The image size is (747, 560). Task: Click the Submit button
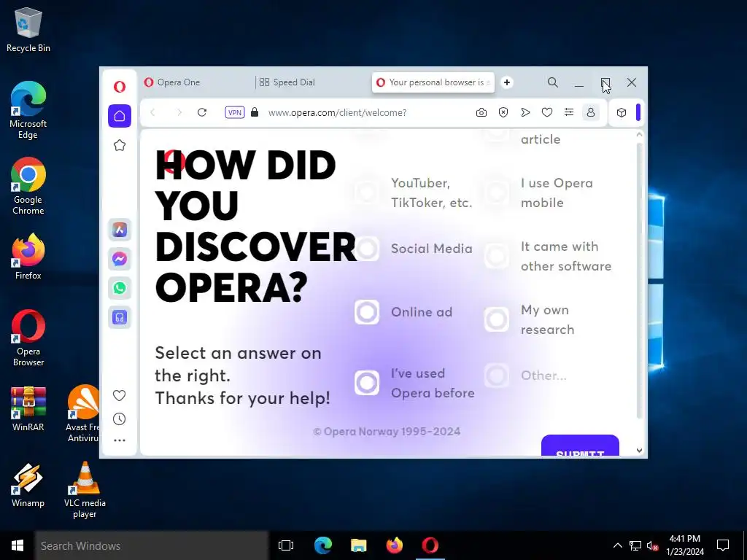580,446
